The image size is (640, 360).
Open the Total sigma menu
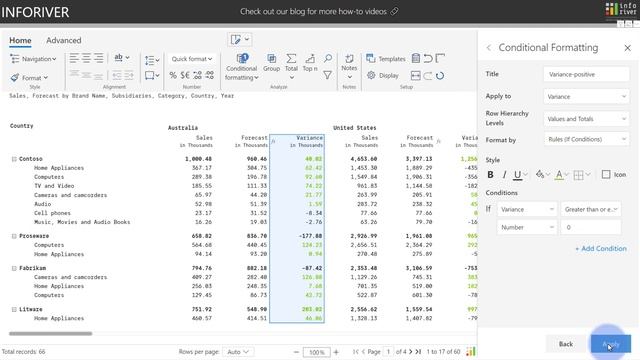(291, 66)
